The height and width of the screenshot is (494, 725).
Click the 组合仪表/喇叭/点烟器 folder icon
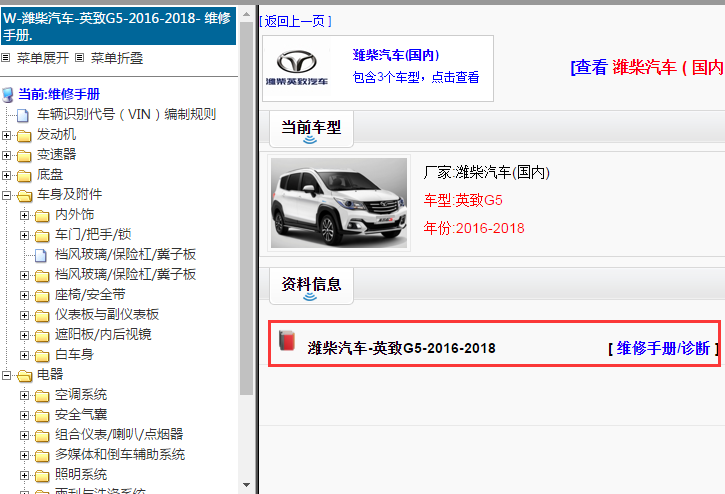42,435
